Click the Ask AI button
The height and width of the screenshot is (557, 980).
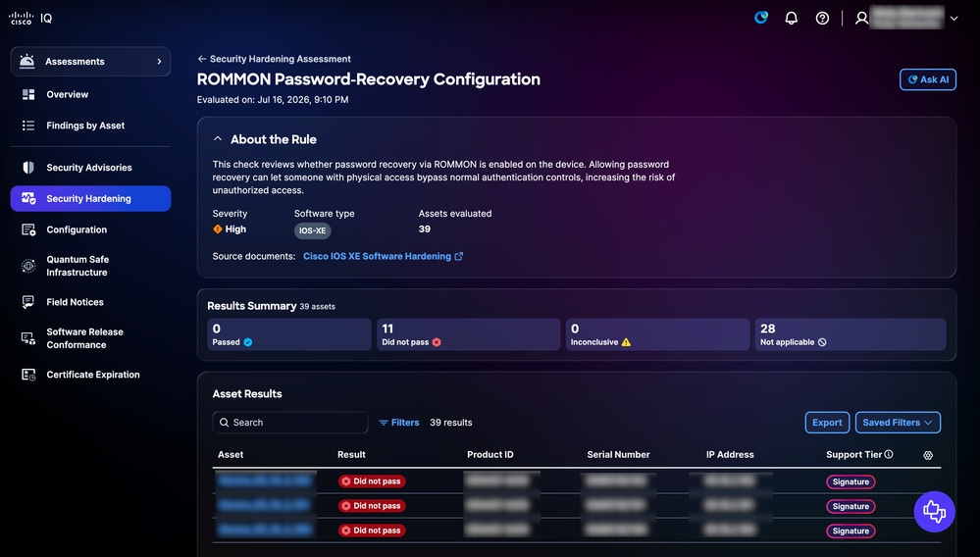point(927,79)
